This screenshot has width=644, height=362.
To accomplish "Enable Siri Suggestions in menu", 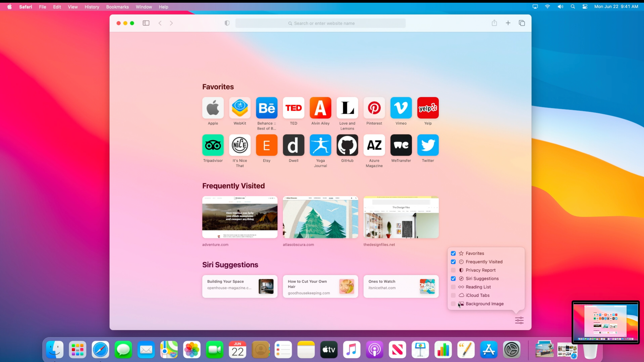I will (x=453, y=278).
